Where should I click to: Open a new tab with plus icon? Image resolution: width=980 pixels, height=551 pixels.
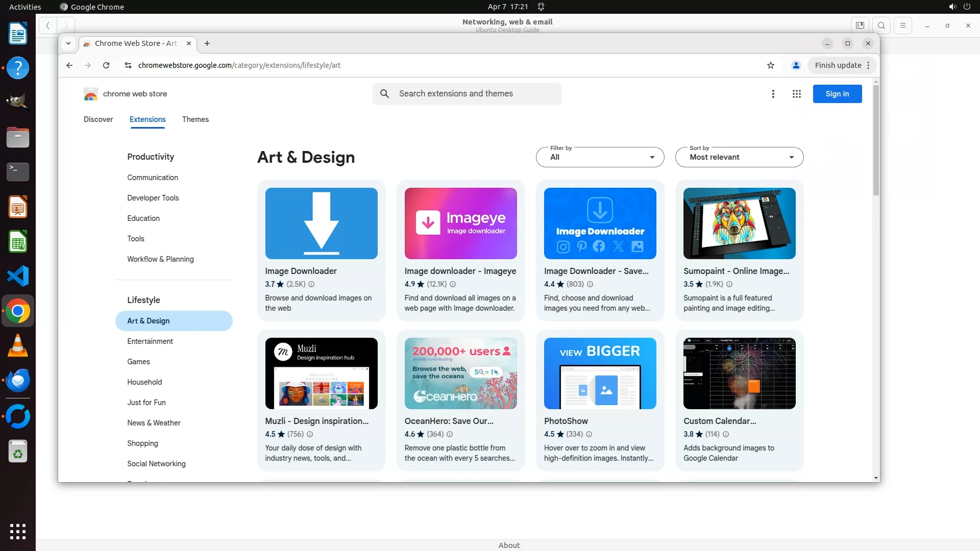tap(207, 43)
